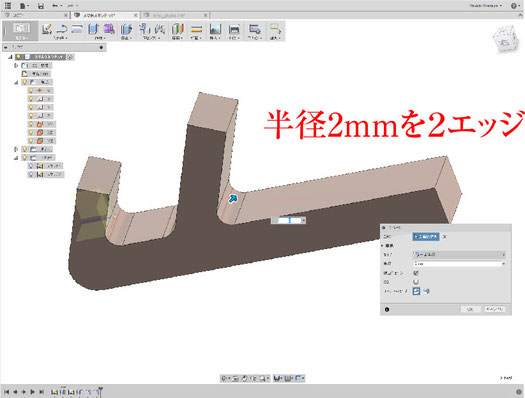Open the Assemble menu dropdown label
This screenshot has height=398, width=525.
(x=151, y=38)
